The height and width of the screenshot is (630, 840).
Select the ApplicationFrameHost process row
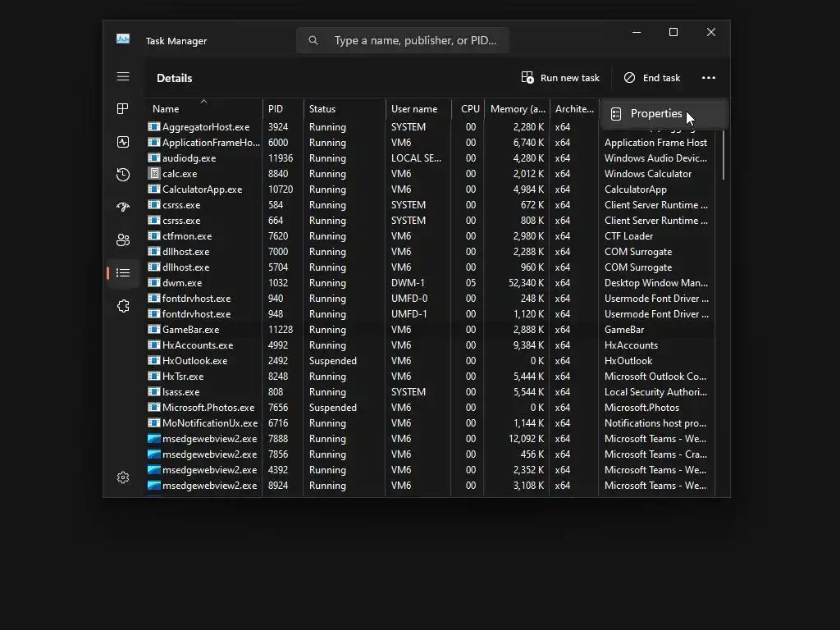(430, 143)
